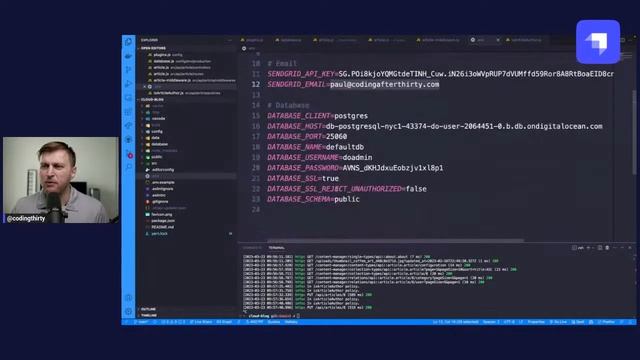Open isArticleAuthor.js in Open Editors list
The height and width of the screenshot is (360, 640).
click(x=184, y=93)
